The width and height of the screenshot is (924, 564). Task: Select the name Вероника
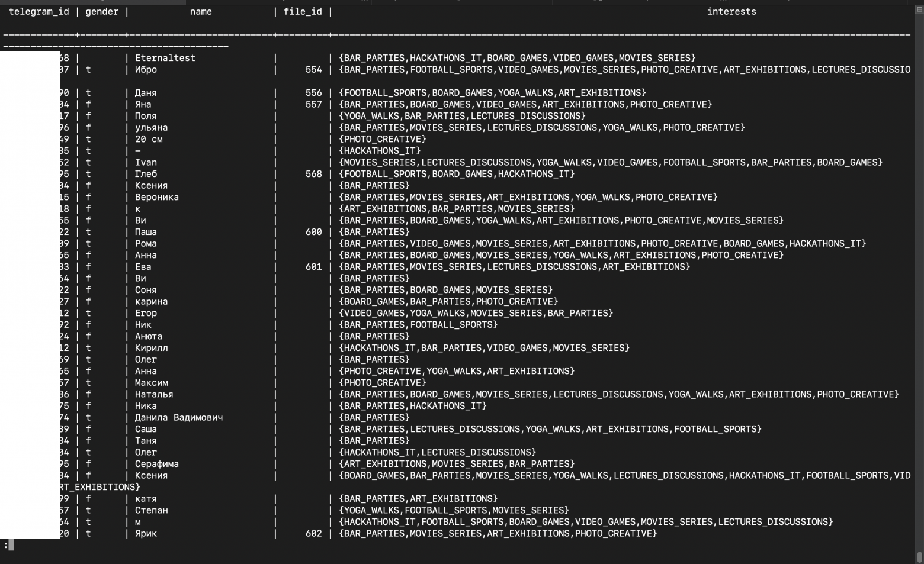pyautogui.click(x=157, y=197)
